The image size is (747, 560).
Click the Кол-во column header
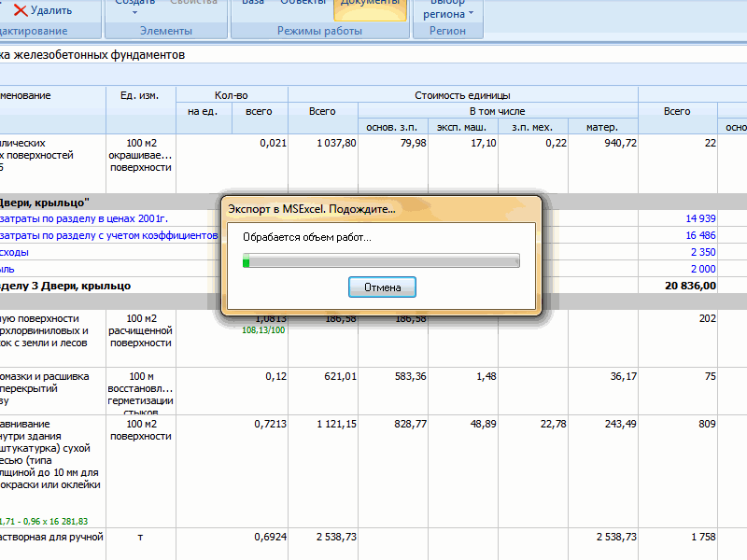click(x=232, y=95)
